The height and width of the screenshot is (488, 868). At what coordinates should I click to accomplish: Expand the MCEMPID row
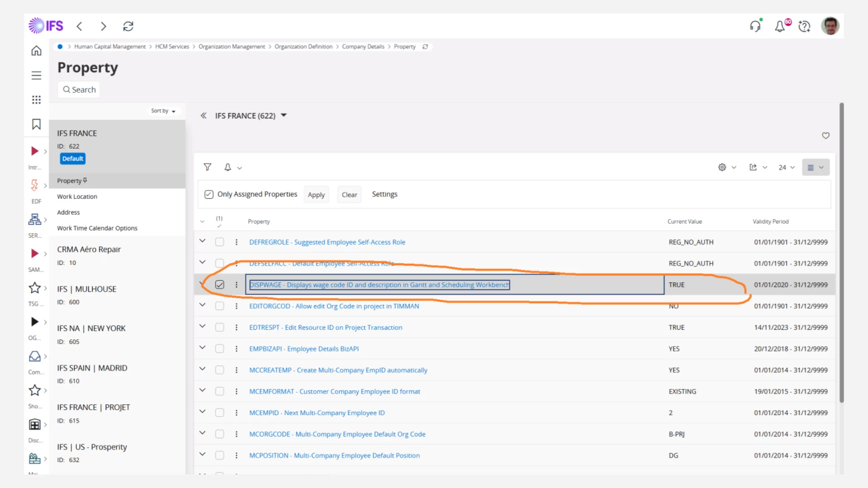click(x=203, y=412)
